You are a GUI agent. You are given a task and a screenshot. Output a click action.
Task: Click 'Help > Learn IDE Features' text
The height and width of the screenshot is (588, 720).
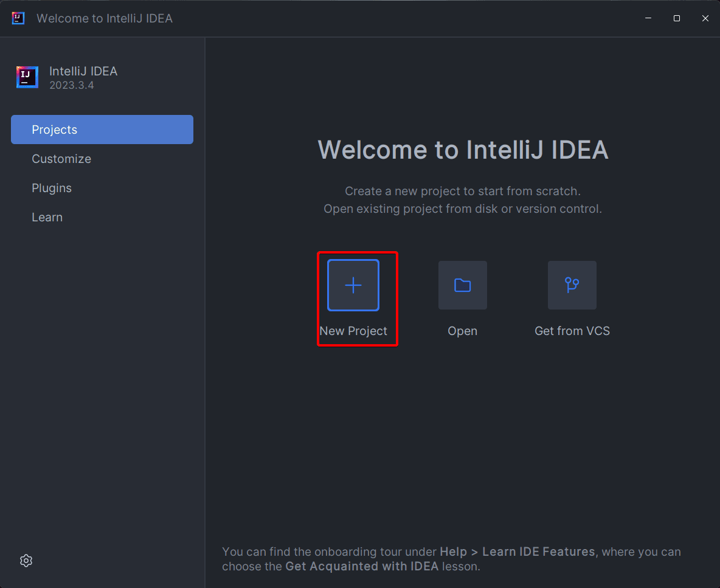(x=517, y=552)
